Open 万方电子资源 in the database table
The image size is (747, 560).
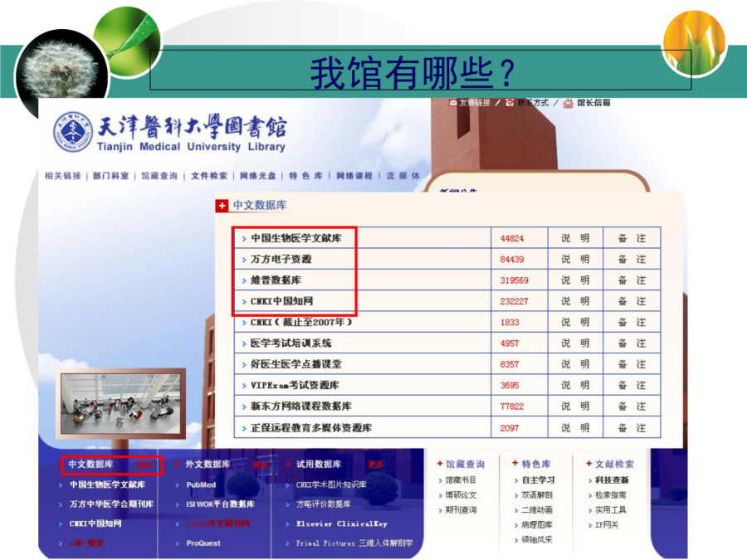coord(281,259)
